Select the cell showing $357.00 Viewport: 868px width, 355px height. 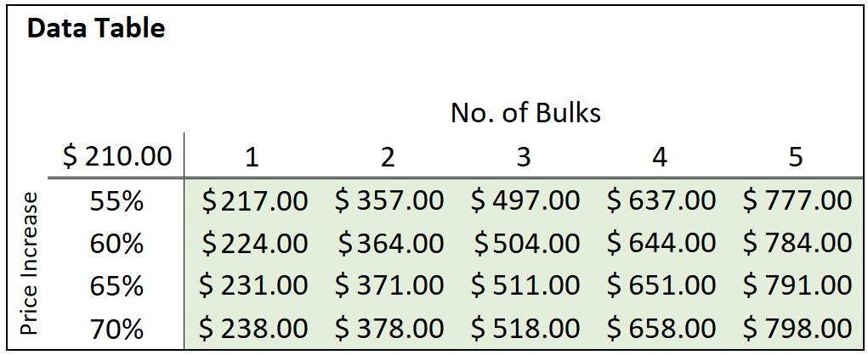(389, 201)
